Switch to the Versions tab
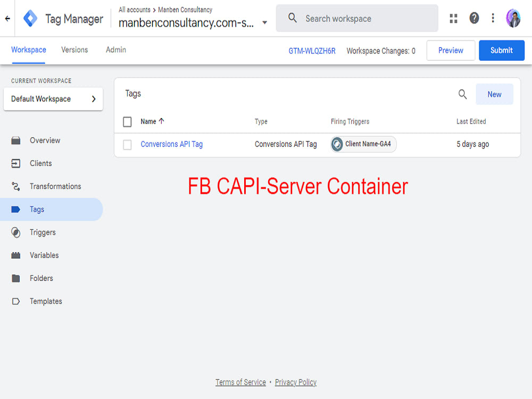The image size is (532, 399). click(74, 50)
